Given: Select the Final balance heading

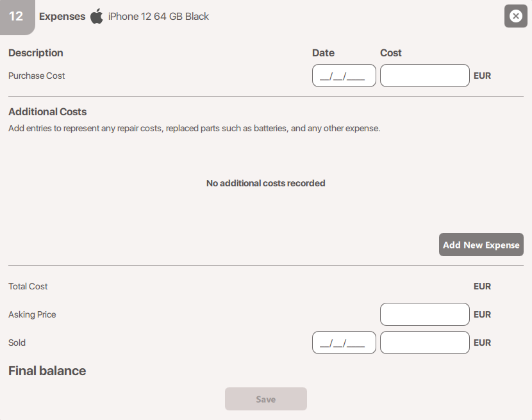Looking at the screenshot, I should (x=47, y=371).
